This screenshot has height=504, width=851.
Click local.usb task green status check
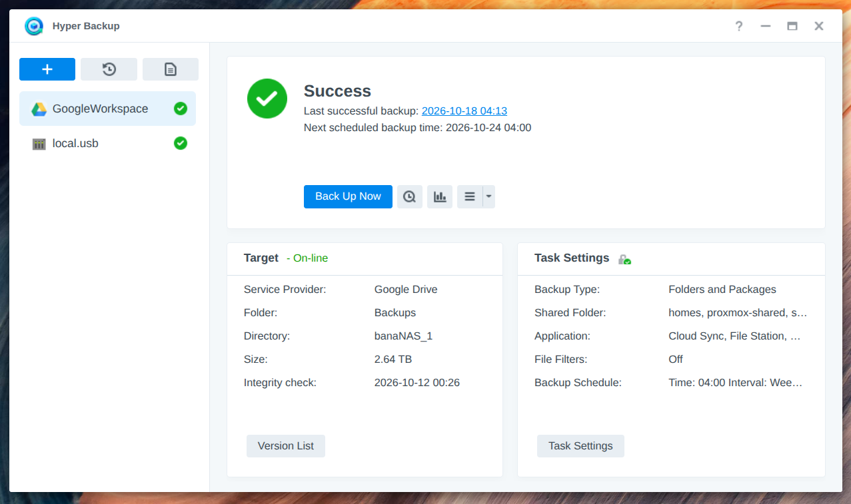coord(180,143)
